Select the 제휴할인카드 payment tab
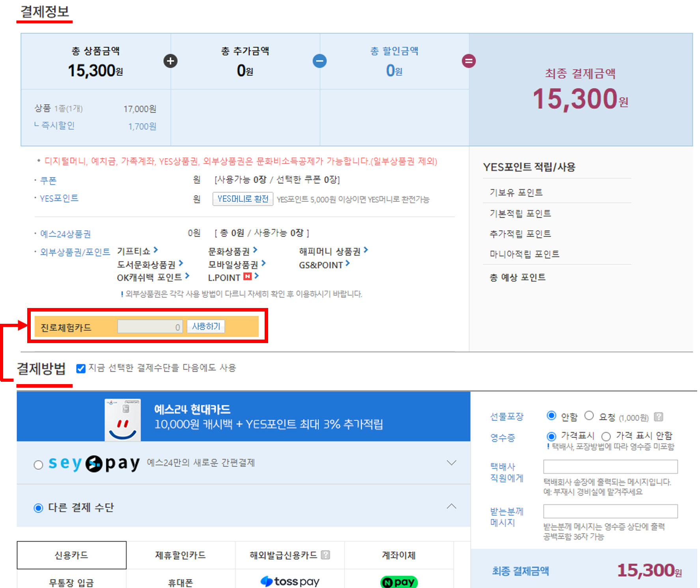 point(181,555)
